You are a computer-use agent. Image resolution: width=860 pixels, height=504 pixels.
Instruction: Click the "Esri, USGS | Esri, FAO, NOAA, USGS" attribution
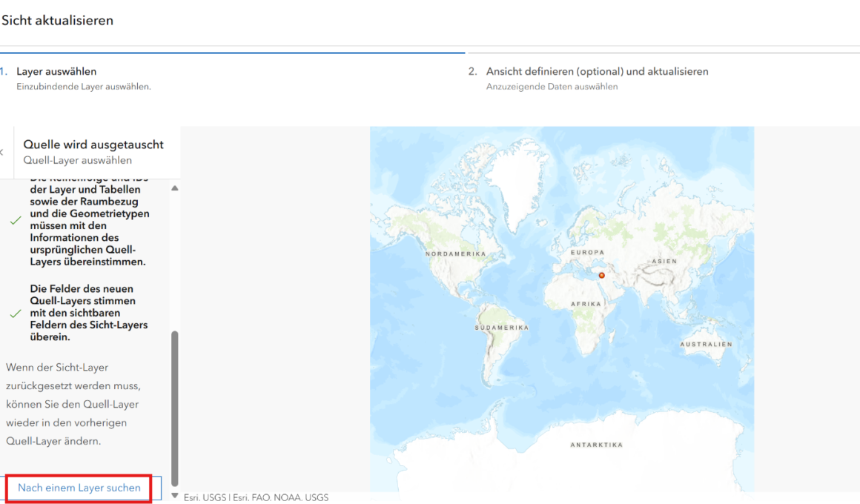[256, 497]
